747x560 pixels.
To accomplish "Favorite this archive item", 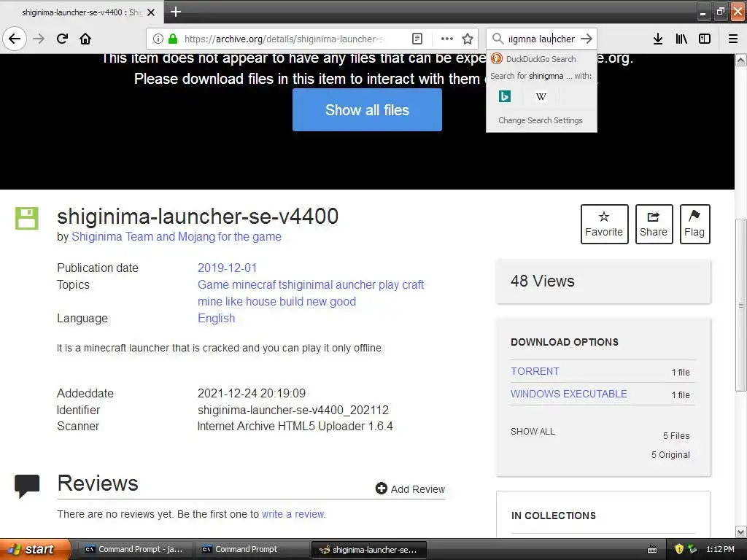I will pyautogui.click(x=604, y=225).
